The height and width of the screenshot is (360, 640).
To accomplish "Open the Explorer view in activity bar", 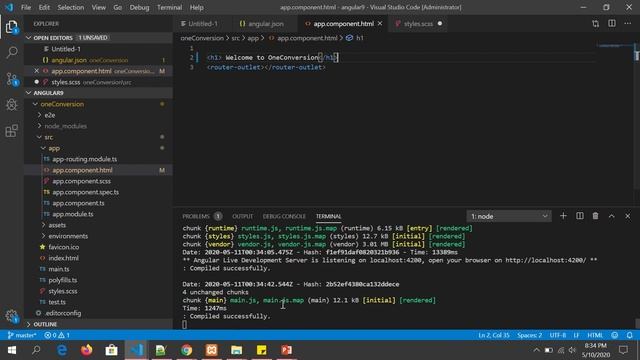I will [x=11, y=27].
